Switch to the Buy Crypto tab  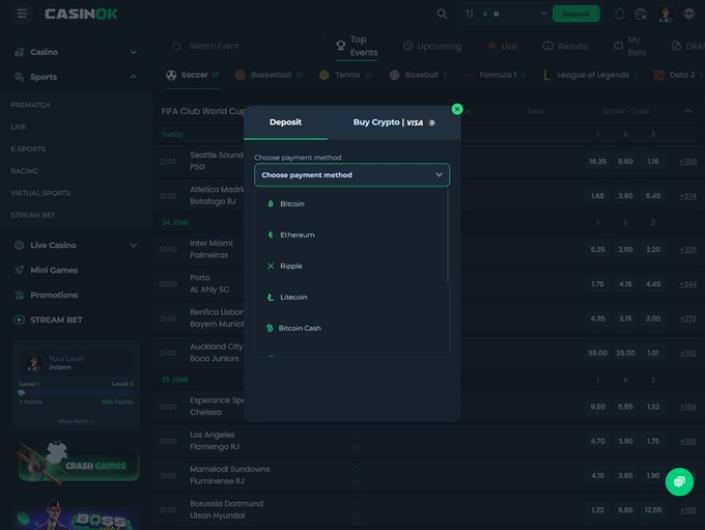click(x=393, y=123)
